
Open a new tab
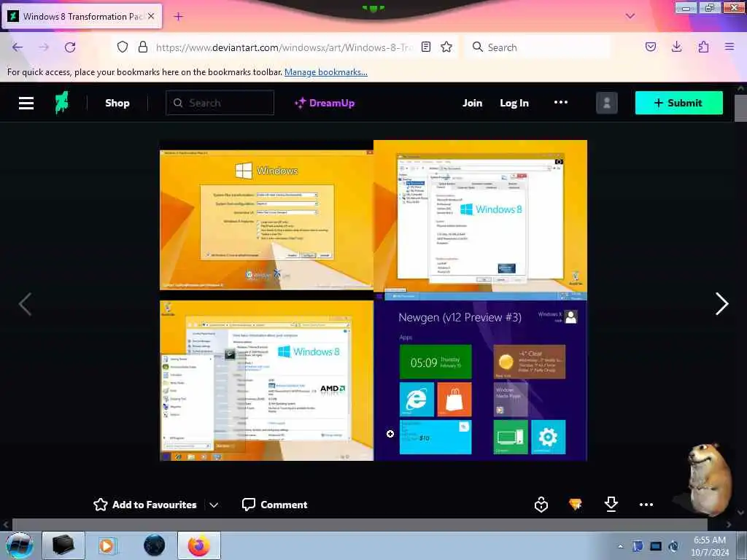click(x=178, y=17)
